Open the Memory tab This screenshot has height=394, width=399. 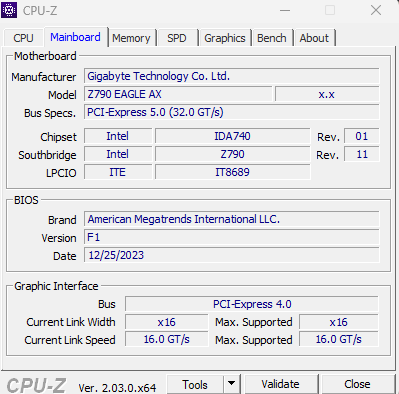click(131, 38)
